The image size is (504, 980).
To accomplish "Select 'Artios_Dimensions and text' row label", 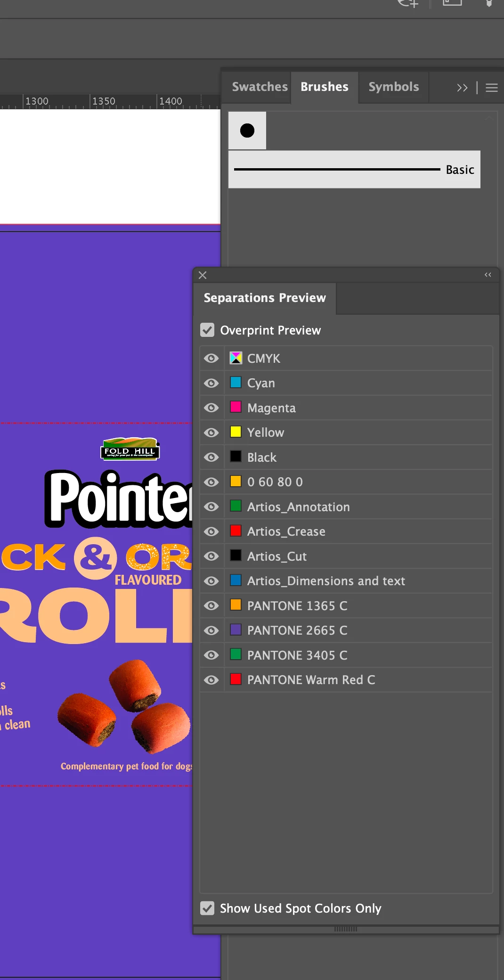I will point(326,581).
